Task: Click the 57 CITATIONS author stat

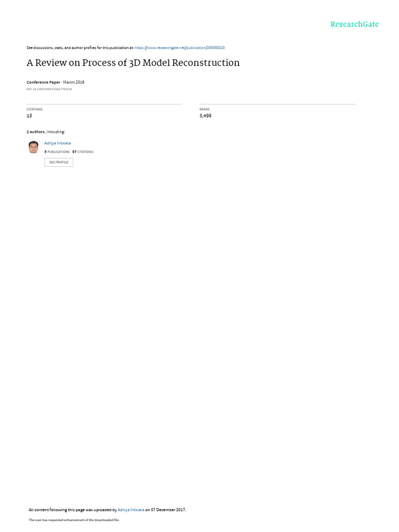Action: pyautogui.click(x=83, y=152)
